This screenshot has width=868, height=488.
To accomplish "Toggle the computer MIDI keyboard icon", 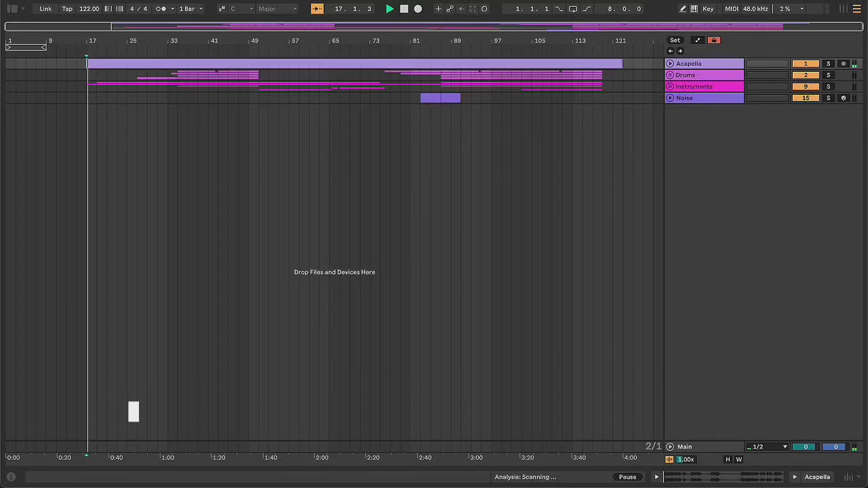I will coord(694,9).
